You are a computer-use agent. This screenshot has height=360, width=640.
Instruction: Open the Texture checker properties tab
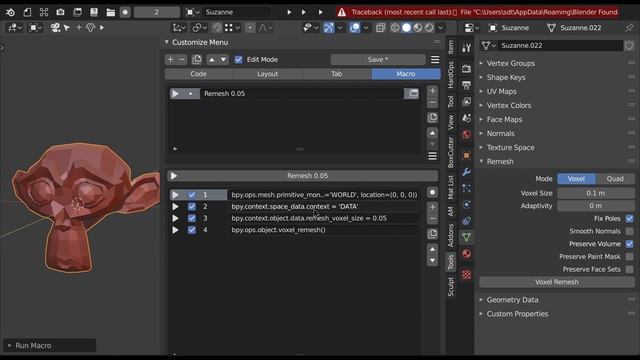pyautogui.click(x=466, y=274)
